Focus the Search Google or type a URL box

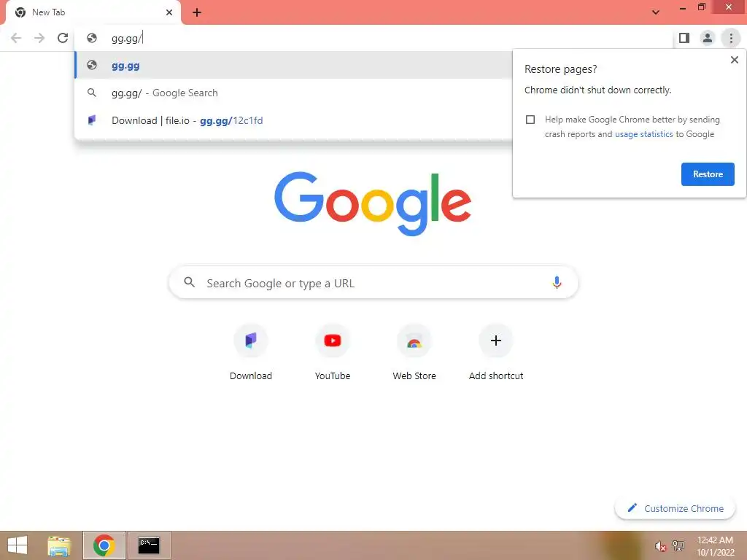pyautogui.click(x=373, y=283)
